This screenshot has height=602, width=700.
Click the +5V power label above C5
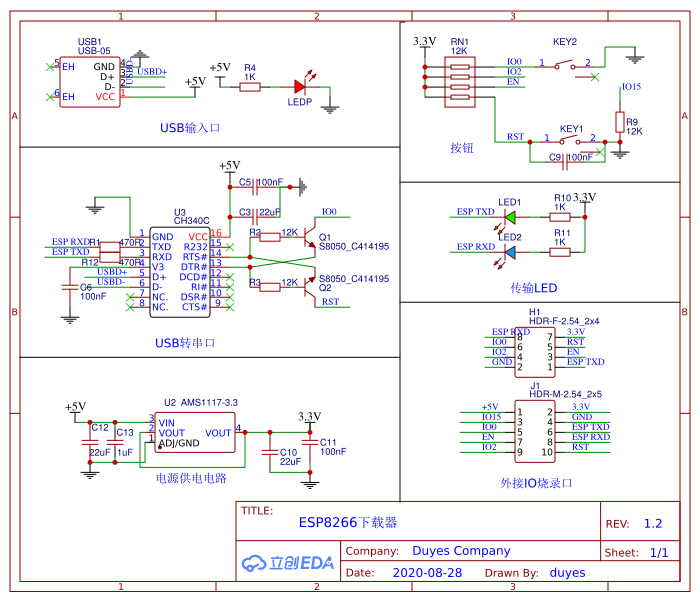coord(229,165)
